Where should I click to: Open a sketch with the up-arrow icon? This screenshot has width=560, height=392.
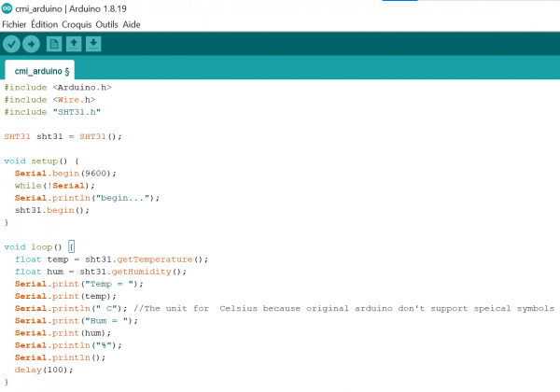(x=73, y=44)
